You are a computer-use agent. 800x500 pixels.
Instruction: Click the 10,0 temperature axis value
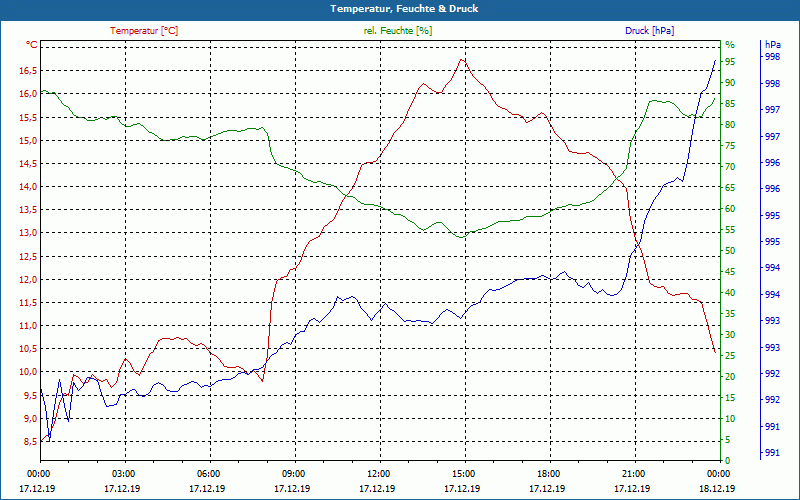tap(28, 372)
